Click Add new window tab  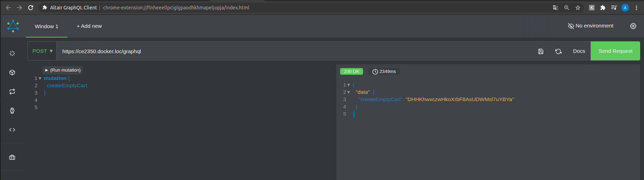(89, 26)
